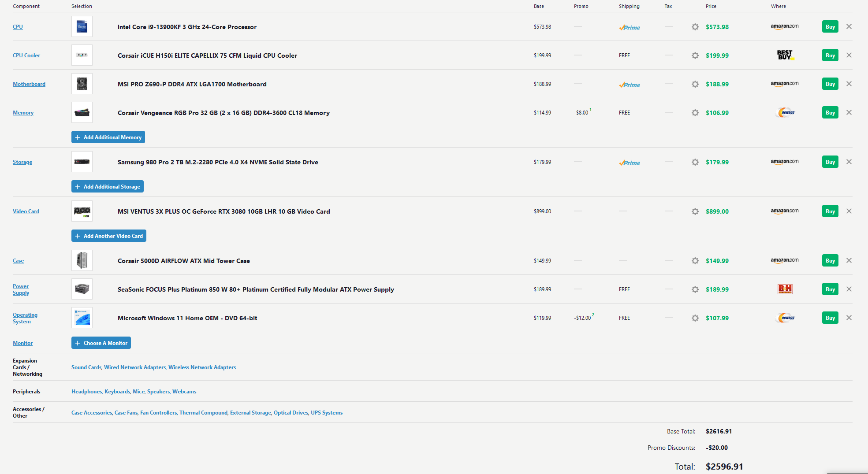Open the Windows 11 product thumbnail
This screenshot has height=474, width=868.
[x=82, y=318]
